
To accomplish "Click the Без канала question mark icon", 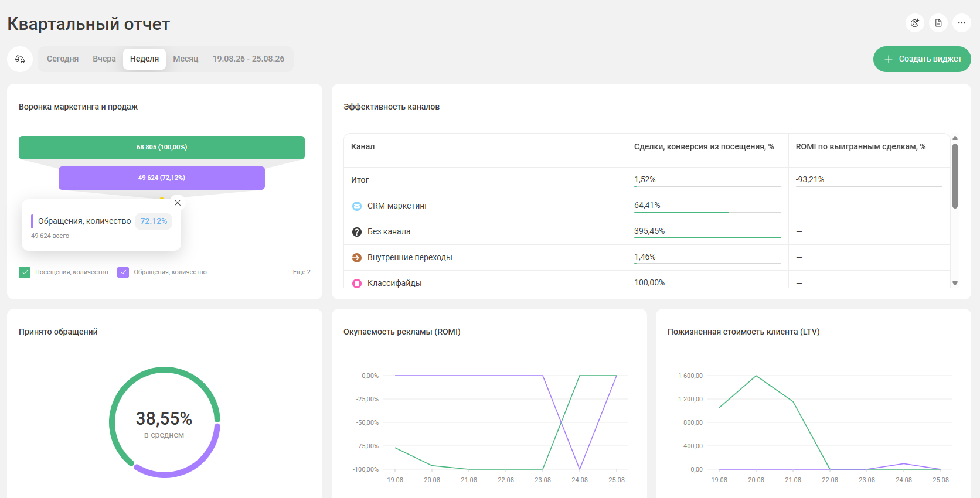I will (357, 232).
